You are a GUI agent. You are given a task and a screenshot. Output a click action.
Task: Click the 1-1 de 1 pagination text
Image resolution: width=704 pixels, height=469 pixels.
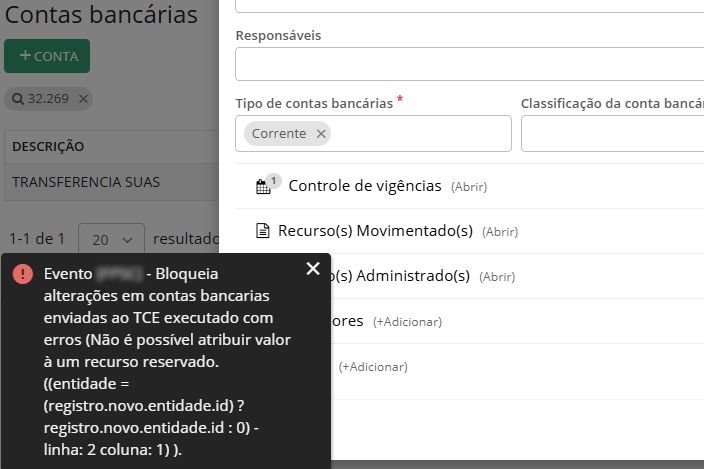[37, 239]
